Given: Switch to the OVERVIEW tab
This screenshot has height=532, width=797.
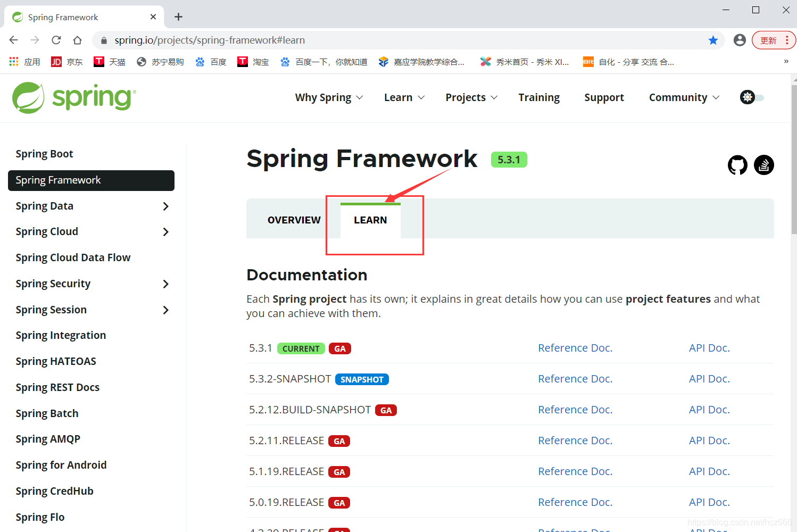Looking at the screenshot, I should pos(294,220).
